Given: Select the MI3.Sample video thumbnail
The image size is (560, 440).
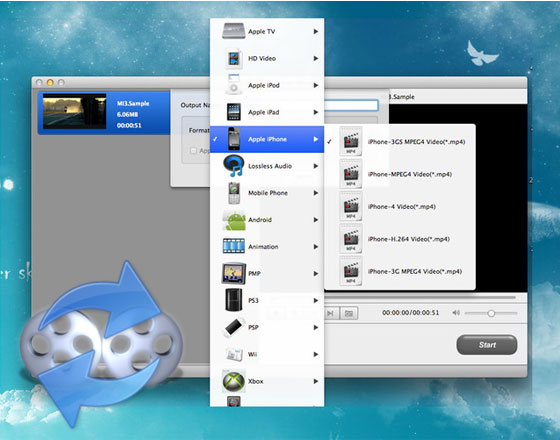Looking at the screenshot, I should (x=75, y=111).
